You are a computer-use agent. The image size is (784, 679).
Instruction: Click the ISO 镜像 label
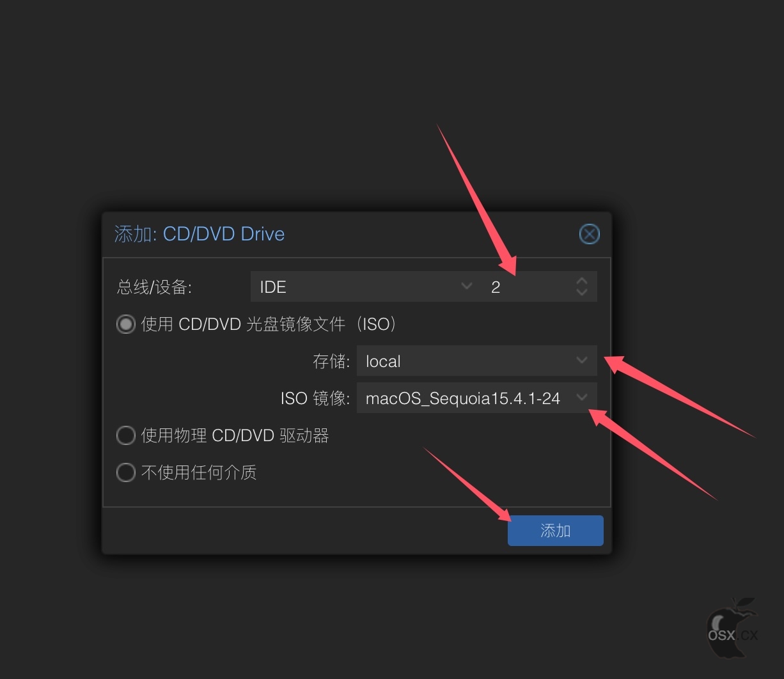point(315,398)
